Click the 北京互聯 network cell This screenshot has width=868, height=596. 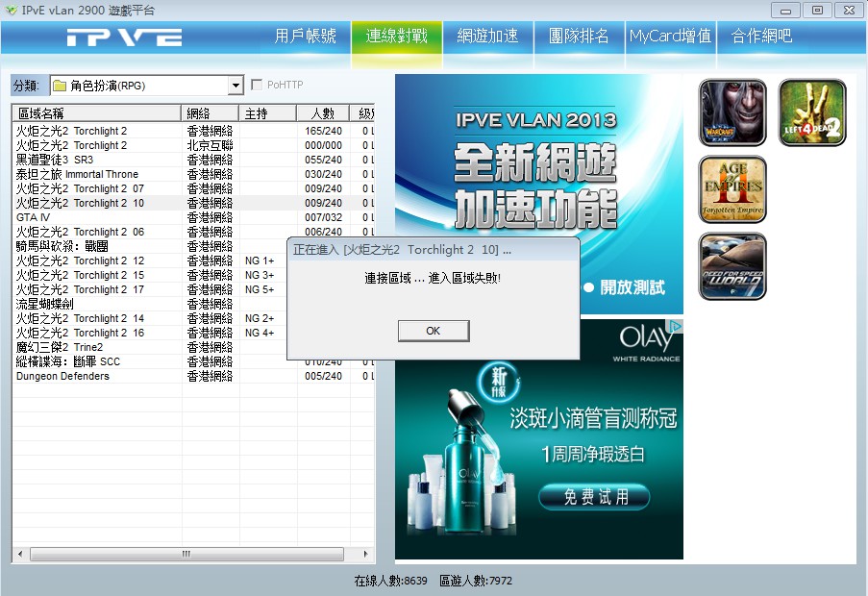tap(210, 145)
